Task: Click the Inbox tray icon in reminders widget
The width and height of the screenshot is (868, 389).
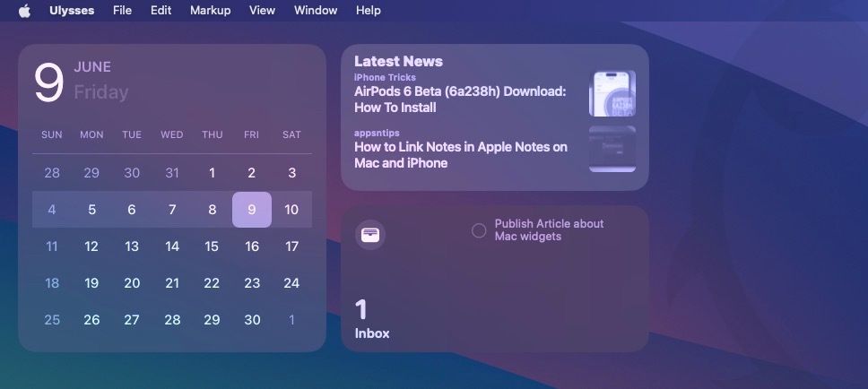Action: [x=369, y=235]
